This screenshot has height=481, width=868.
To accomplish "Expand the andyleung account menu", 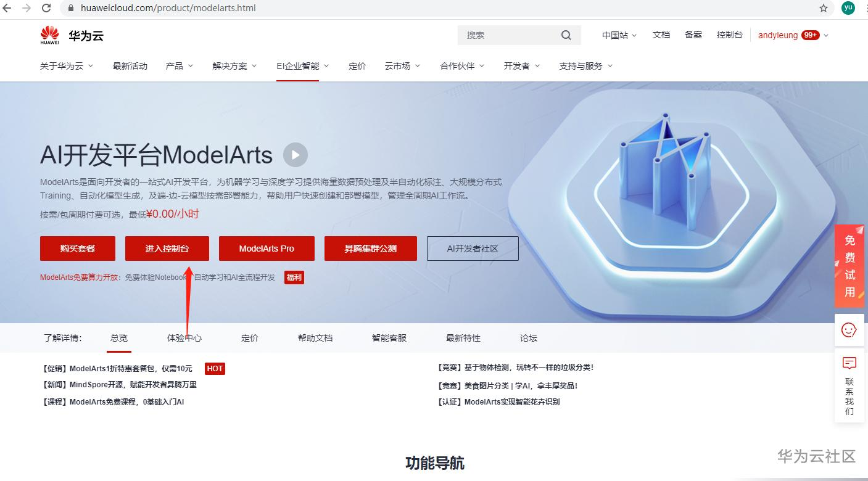I will coord(793,35).
